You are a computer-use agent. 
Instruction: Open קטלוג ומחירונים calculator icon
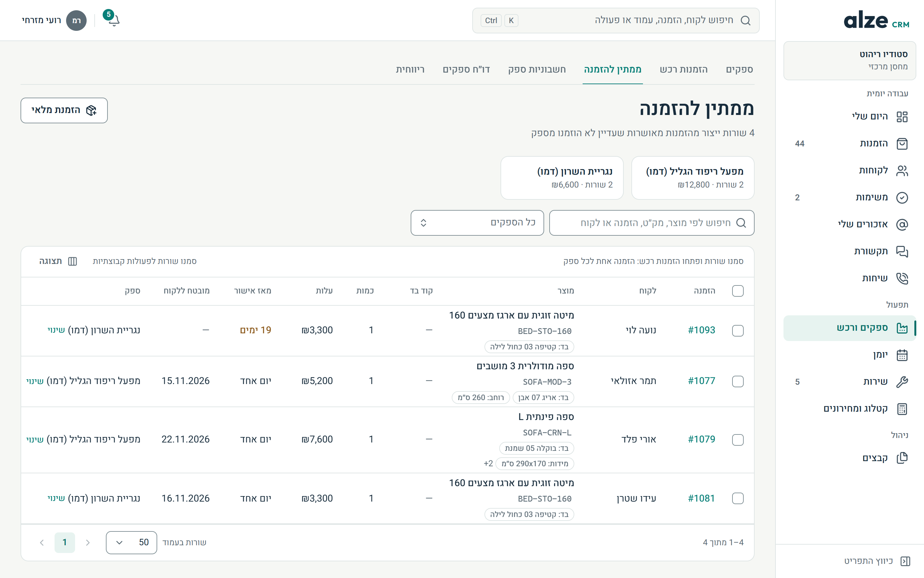902,409
